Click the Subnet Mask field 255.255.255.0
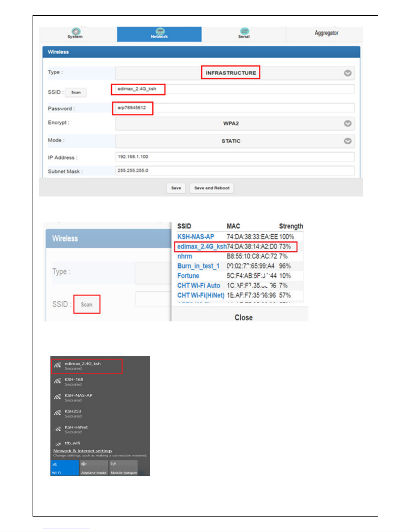The height and width of the screenshot is (532, 411). click(x=235, y=171)
